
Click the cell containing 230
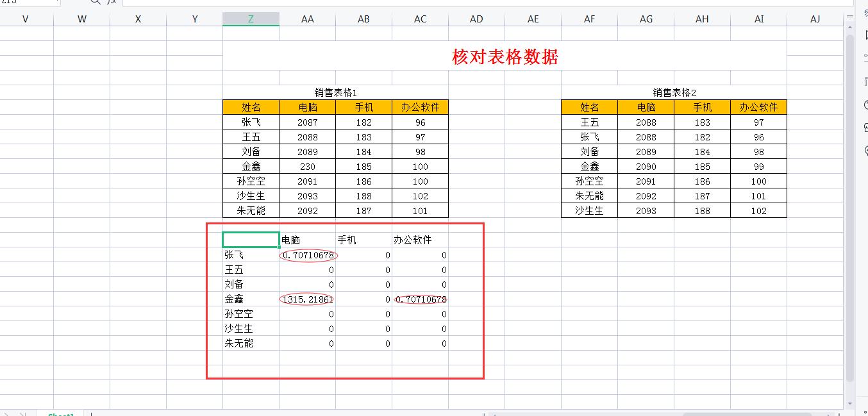308,166
